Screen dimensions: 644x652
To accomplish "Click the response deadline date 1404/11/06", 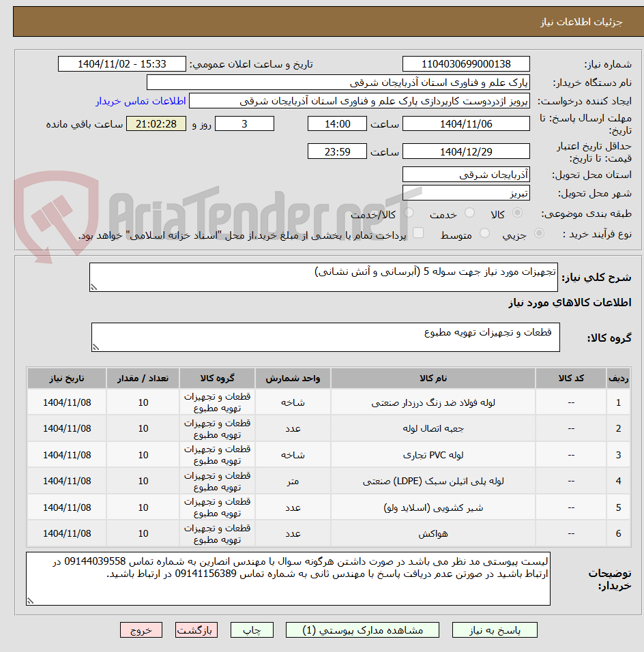I will tap(466, 124).
